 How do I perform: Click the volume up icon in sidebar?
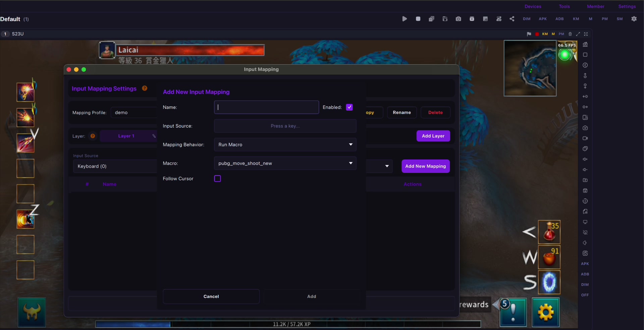[x=585, y=159]
